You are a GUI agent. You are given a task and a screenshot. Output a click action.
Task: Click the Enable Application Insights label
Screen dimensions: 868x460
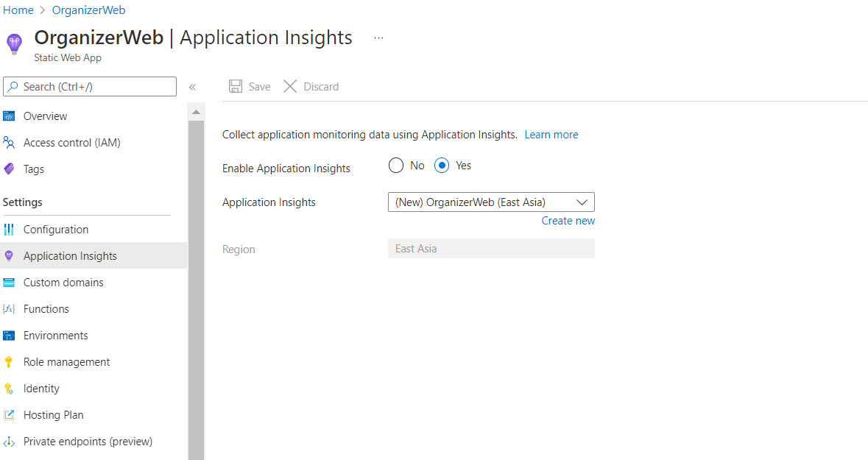point(286,169)
